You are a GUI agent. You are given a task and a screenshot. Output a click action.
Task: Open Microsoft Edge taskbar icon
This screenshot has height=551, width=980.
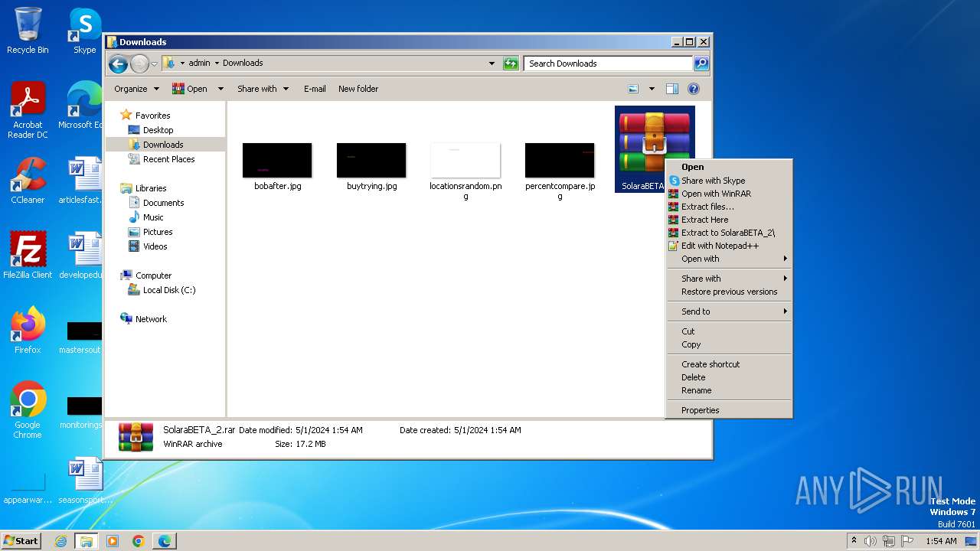pos(165,541)
